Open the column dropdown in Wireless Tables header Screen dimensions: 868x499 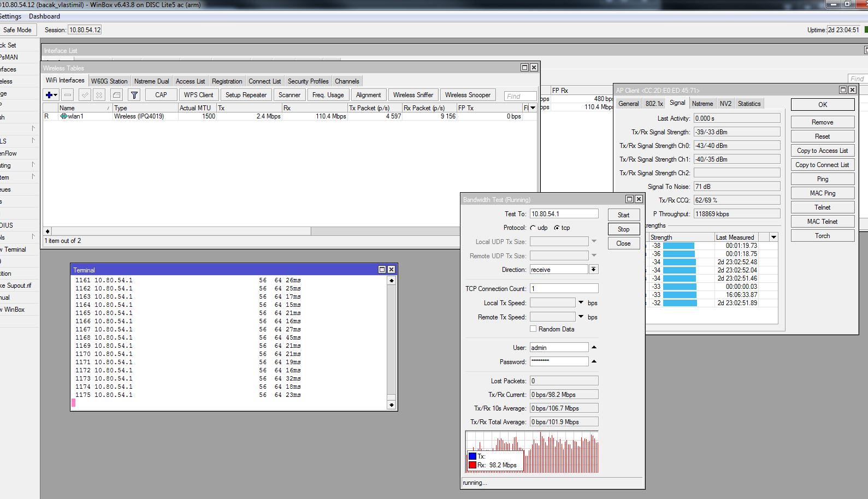pos(532,108)
